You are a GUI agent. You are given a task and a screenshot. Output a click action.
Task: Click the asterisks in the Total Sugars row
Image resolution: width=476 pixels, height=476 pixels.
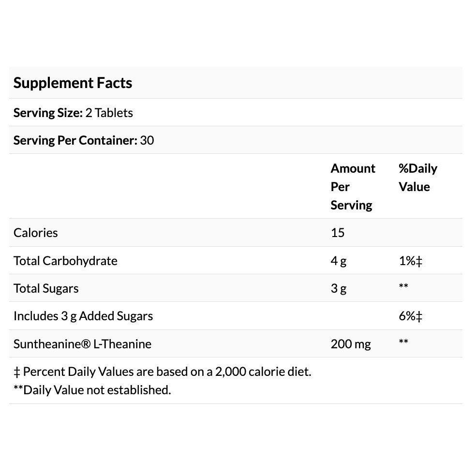click(x=403, y=286)
